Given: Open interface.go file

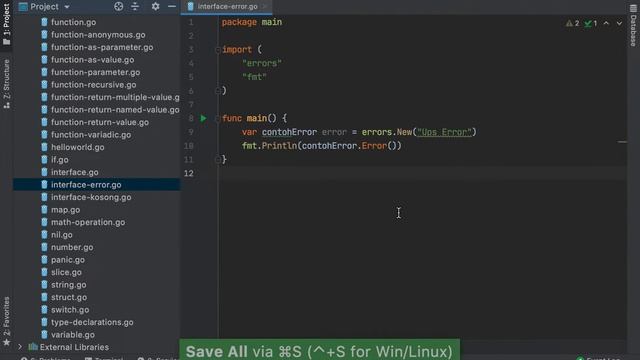Looking at the screenshot, I should [x=74, y=172].
